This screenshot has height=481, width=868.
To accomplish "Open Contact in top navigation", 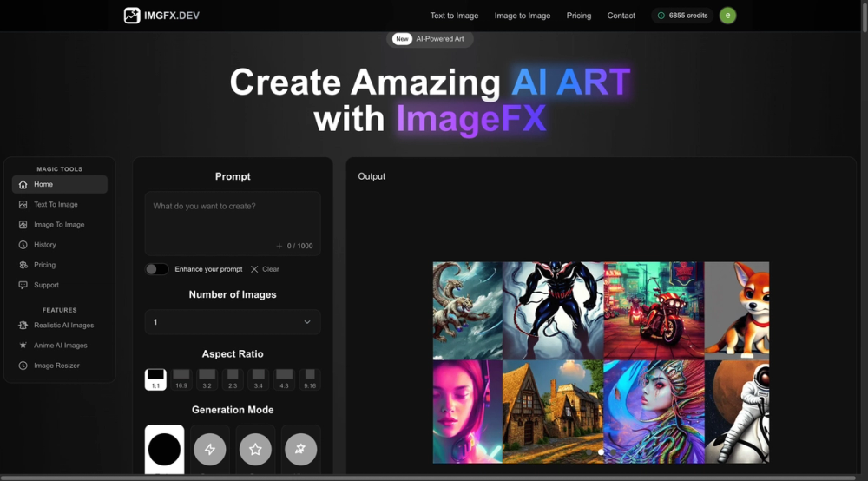I will [x=621, y=16].
